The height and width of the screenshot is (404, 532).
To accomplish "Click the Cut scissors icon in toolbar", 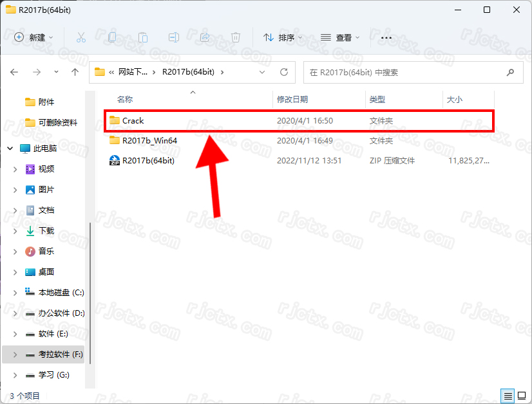I will [x=81, y=37].
